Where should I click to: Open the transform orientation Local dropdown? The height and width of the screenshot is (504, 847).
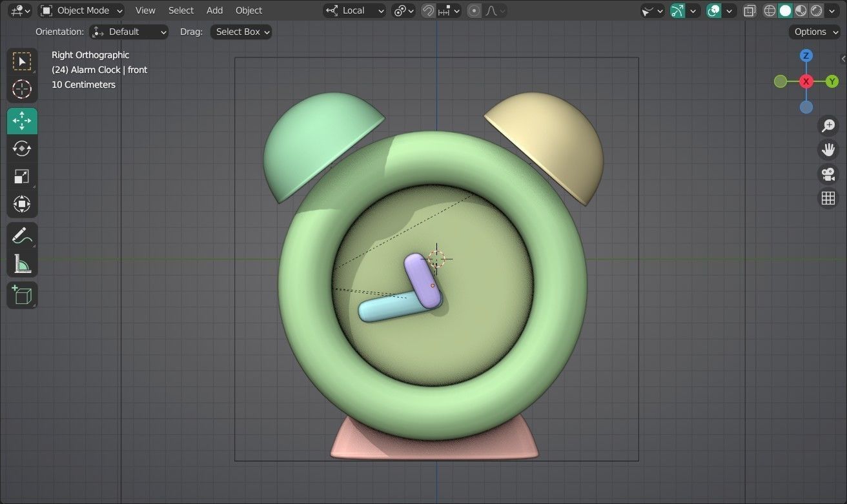pyautogui.click(x=354, y=10)
